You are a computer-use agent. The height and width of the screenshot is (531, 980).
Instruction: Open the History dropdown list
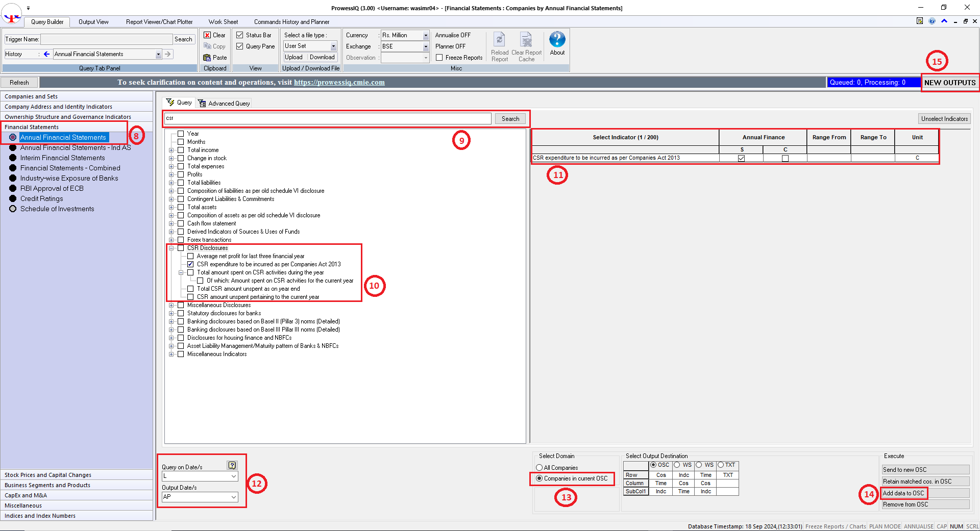(158, 54)
